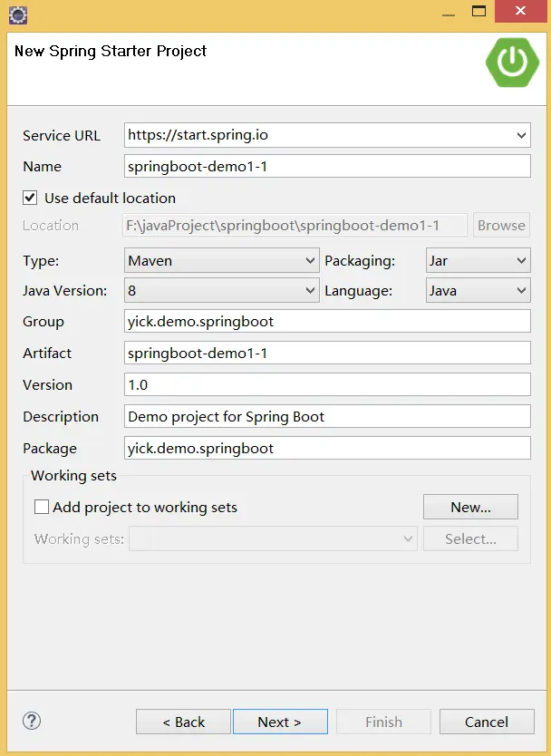Click the Packaging: label
This screenshot has width=551, height=756.
point(360,261)
